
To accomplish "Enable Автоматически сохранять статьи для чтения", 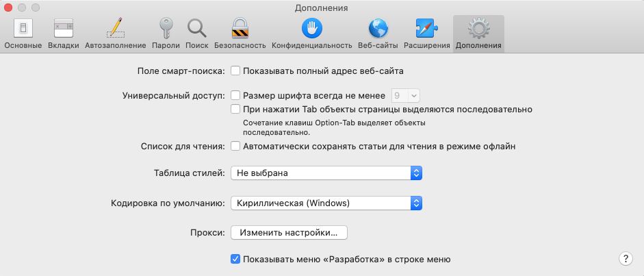I will tap(235, 146).
